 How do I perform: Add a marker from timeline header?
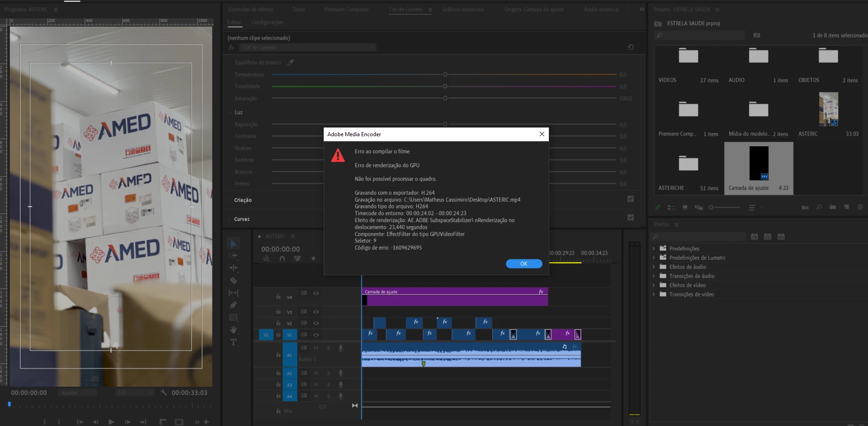tap(313, 259)
